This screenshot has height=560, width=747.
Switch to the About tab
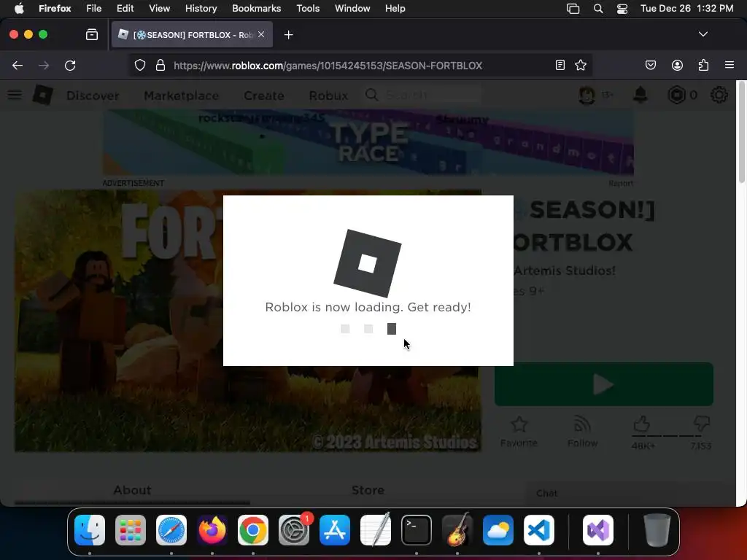(x=132, y=490)
